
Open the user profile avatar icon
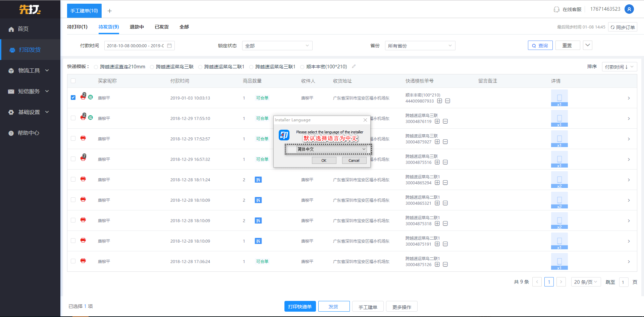629,9
